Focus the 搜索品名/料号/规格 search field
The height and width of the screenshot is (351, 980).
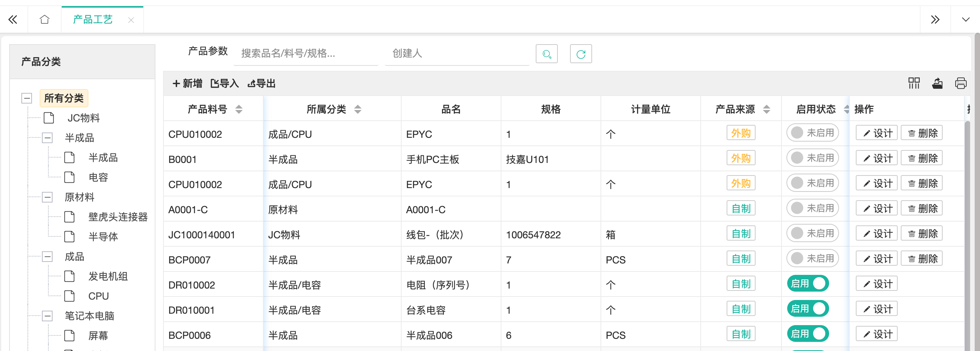pyautogui.click(x=306, y=54)
